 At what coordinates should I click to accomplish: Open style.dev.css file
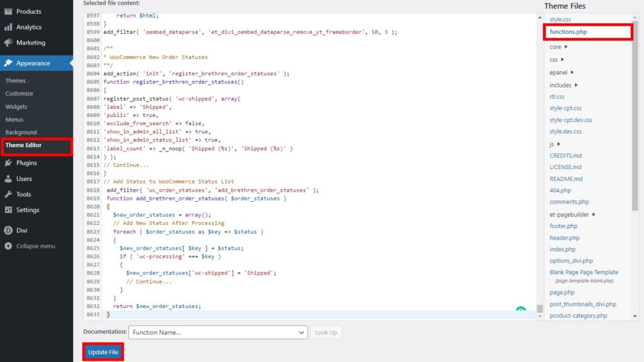565,131
